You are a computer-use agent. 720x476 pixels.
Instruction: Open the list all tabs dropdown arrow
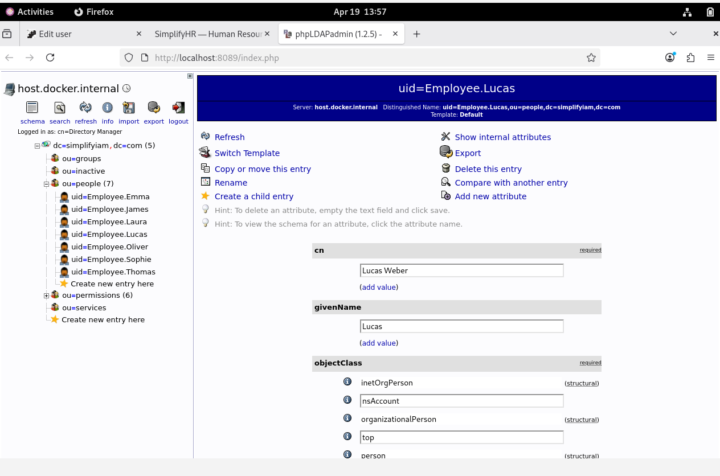pyautogui.click(x=673, y=34)
